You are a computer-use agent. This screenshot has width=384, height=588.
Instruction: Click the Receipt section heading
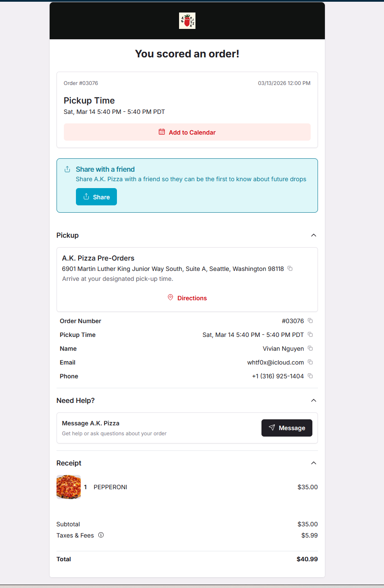coord(69,463)
